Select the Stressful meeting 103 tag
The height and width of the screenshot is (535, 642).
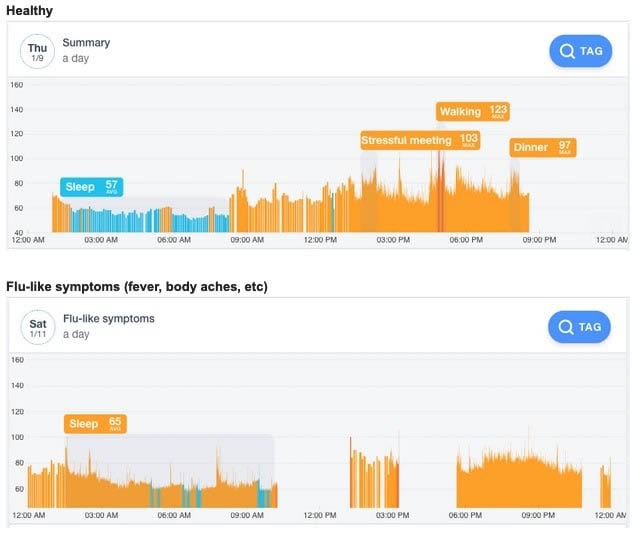coord(420,140)
